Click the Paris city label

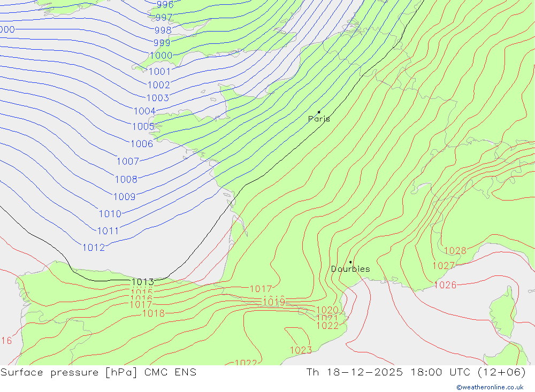319,119
